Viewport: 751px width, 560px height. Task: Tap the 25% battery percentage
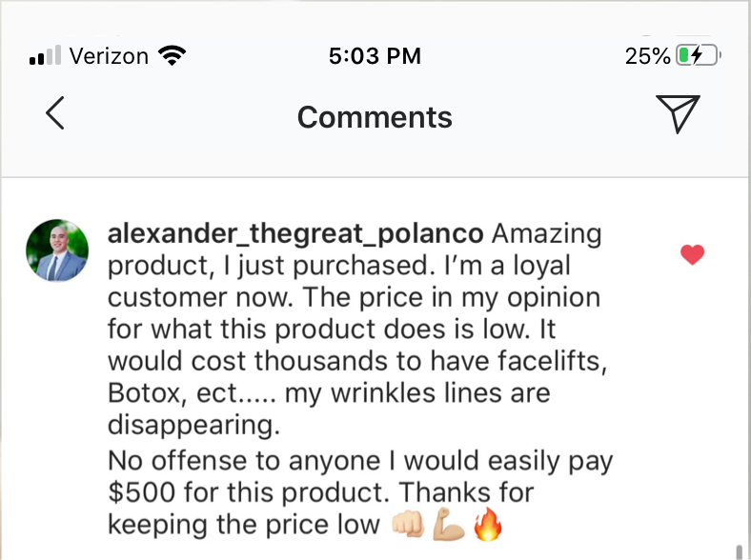click(648, 56)
